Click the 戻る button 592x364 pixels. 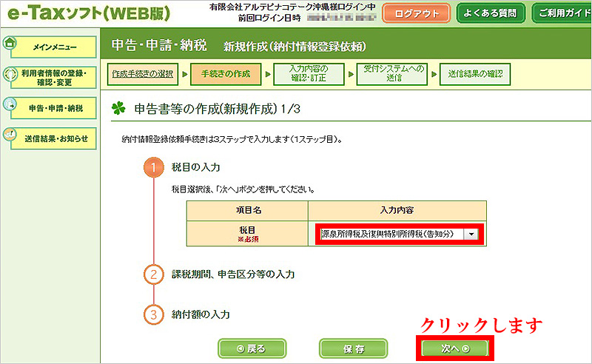pos(252,348)
